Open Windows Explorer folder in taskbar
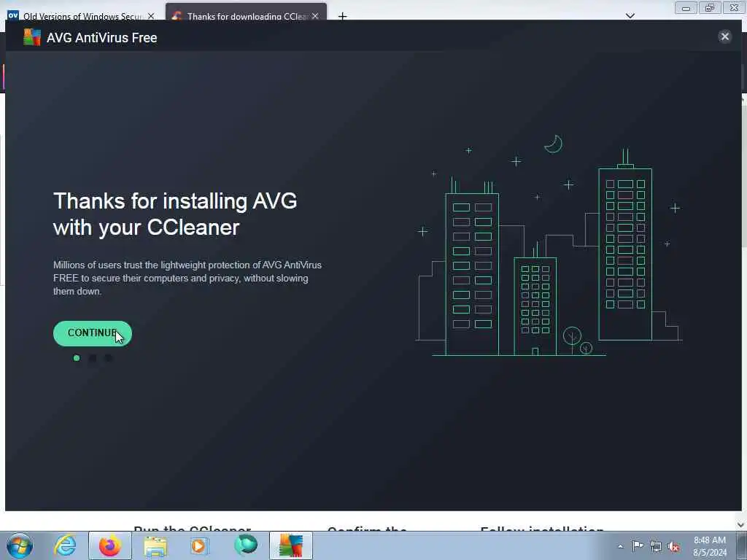The image size is (747, 560). pos(155,546)
